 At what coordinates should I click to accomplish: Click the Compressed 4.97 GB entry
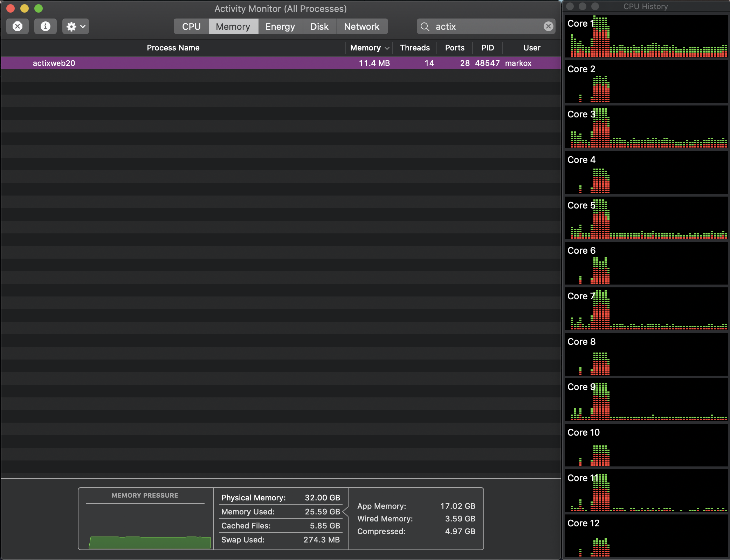pos(416,531)
